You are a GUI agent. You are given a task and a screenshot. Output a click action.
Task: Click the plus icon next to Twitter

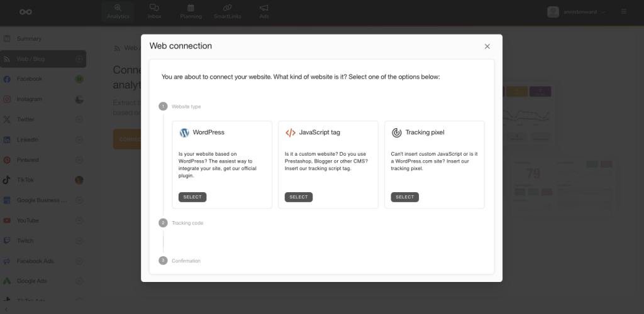[x=79, y=120]
